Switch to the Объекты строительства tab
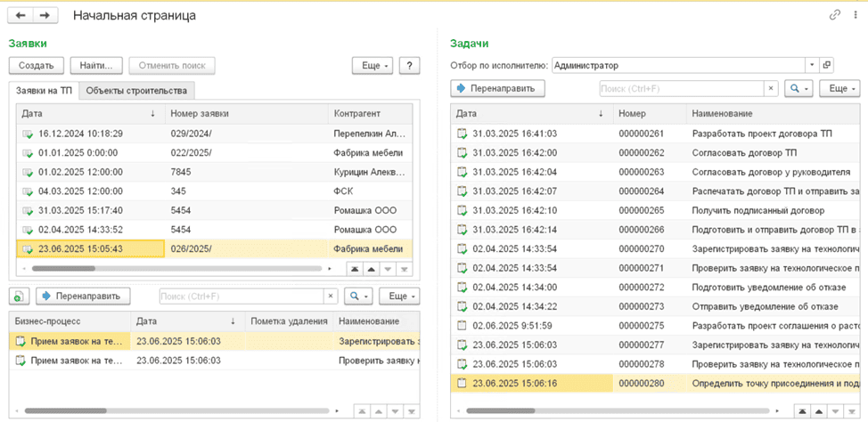This screenshot has width=868, height=422. pyautogui.click(x=136, y=91)
